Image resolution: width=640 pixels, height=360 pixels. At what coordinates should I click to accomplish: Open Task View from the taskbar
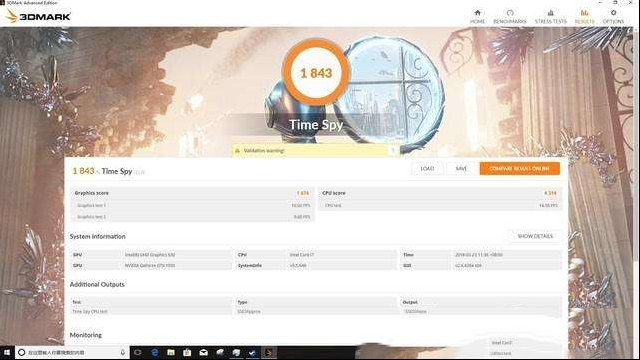pyautogui.click(x=138, y=352)
